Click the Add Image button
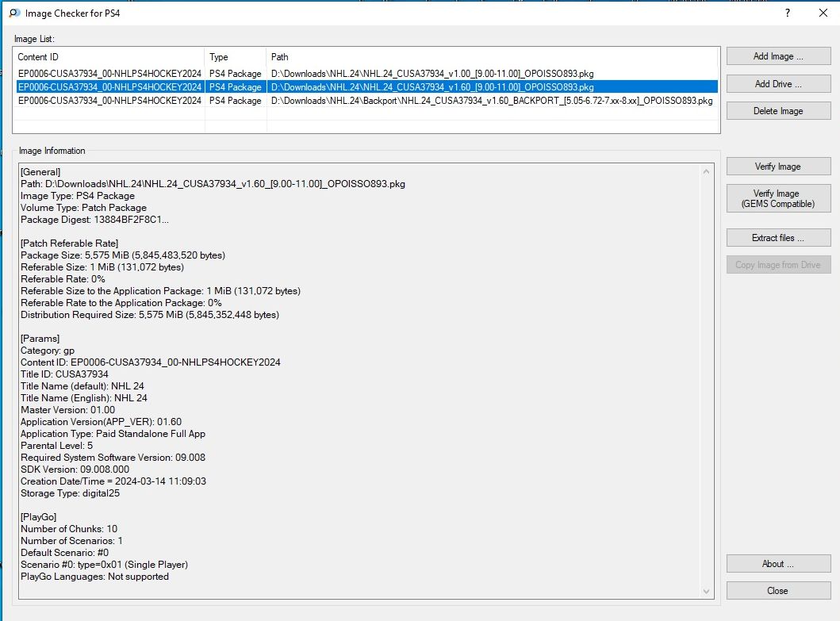The height and width of the screenshot is (621, 840). tap(778, 56)
